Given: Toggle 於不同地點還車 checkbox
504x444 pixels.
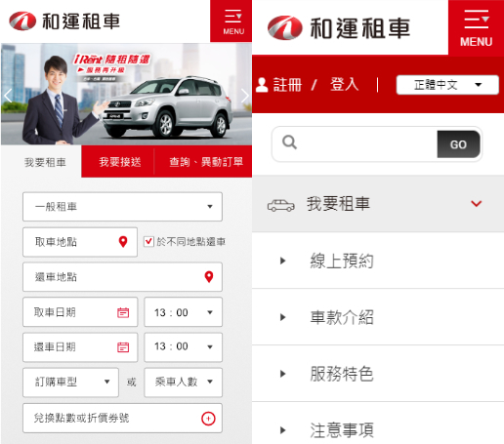Looking at the screenshot, I should [x=148, y=242].
